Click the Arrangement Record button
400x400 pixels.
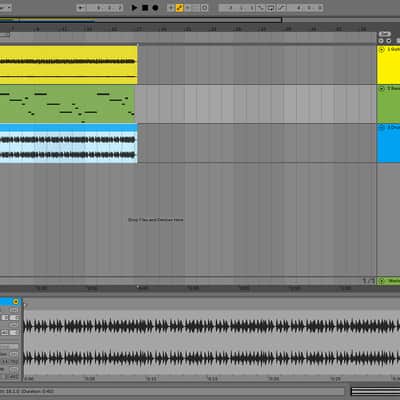click(x=155, y=8)
